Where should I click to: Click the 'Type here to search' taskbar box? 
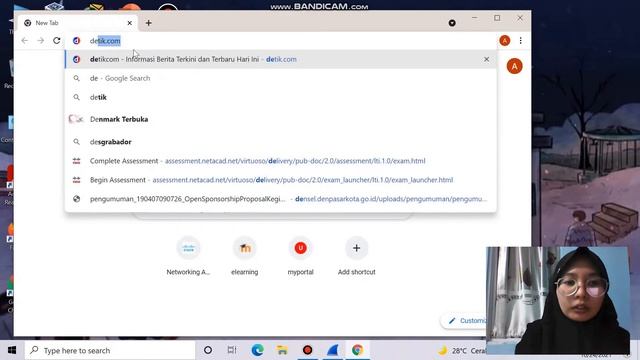click(x=110, y=350)
